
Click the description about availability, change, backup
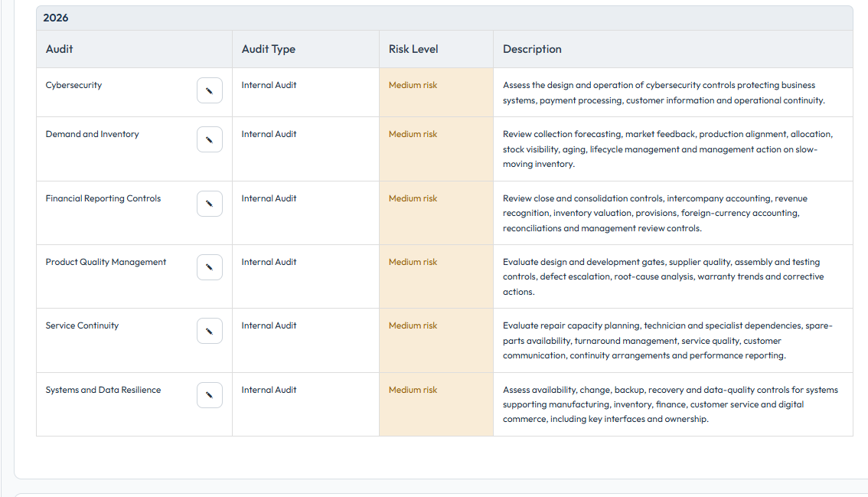click(x=671, y=404)
